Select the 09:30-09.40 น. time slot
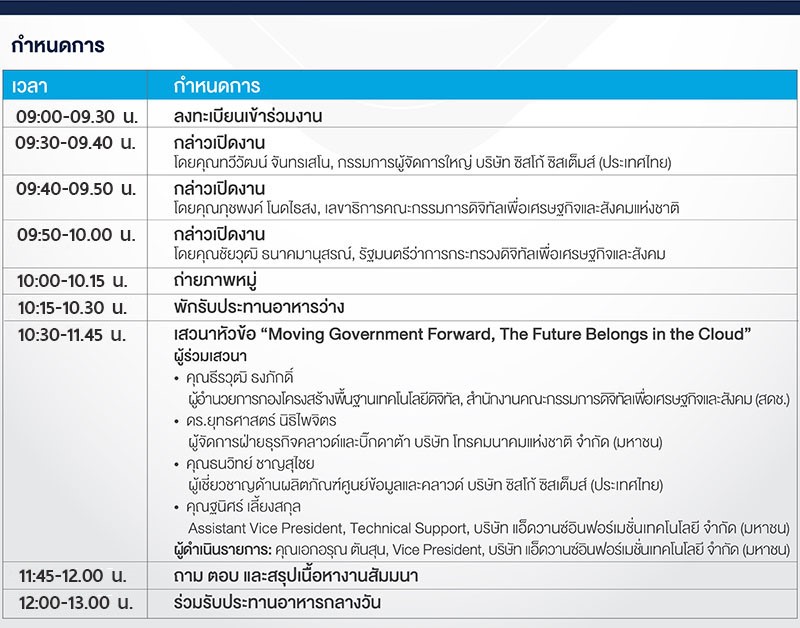 76,142
